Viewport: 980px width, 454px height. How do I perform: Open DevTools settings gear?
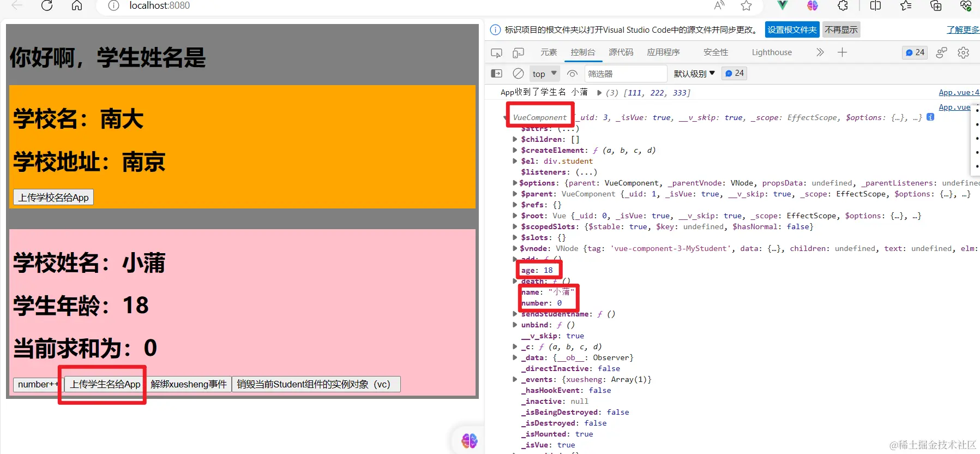(x=963, y=52)
